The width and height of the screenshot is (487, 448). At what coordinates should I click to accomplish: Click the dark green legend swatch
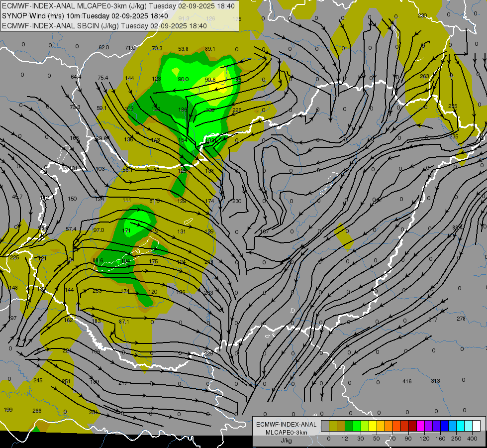tap(349, 426)
